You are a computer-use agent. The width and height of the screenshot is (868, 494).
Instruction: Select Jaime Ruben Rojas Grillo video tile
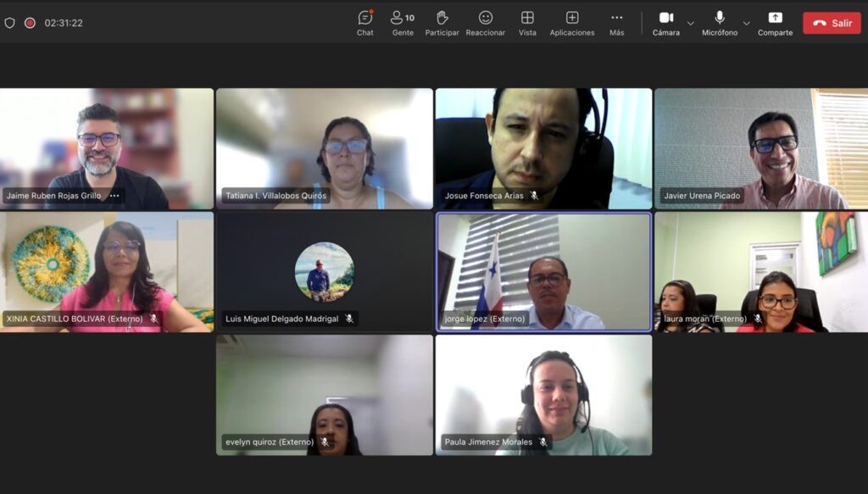[x=106, y=149]
